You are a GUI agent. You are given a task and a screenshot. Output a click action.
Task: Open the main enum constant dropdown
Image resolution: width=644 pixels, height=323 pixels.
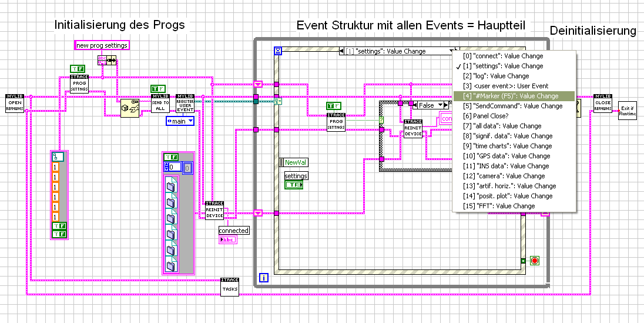[x=180, y=121]
